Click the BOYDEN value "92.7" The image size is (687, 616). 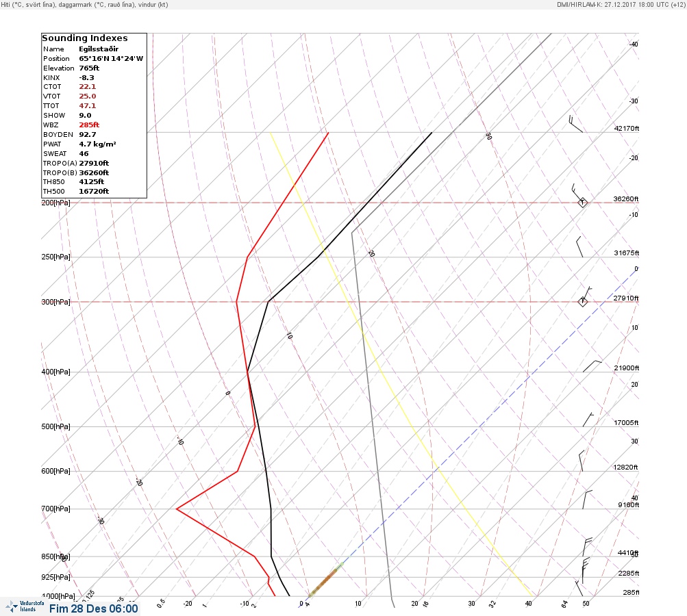[x=87, y=134]
